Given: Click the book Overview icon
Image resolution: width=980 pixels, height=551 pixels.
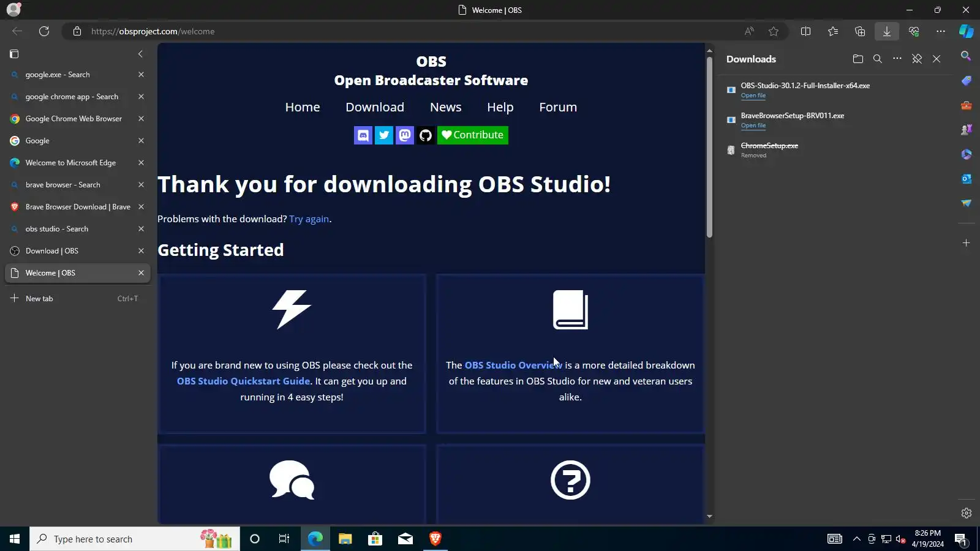Looking at the screenshot, I should tap(570, 309).
